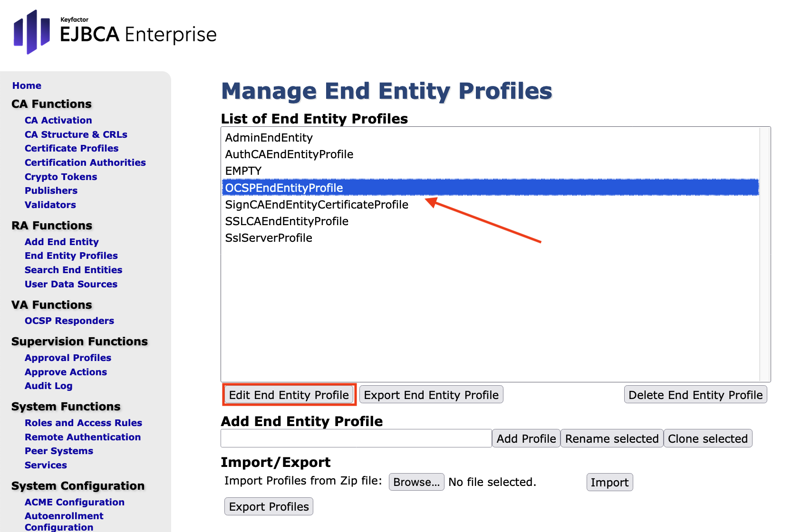Focus the new profile name field
Screen dimensions: 792x532
point(356,438)
